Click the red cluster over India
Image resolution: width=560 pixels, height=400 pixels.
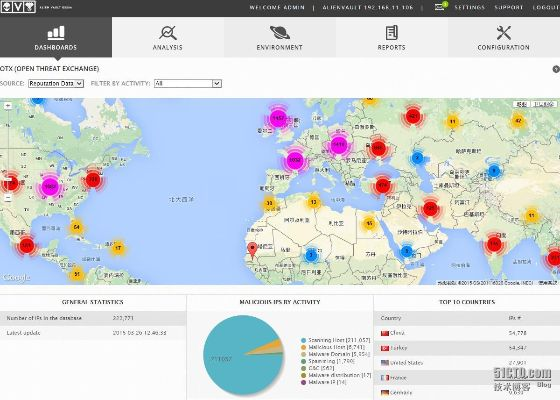tap(494, 244)
